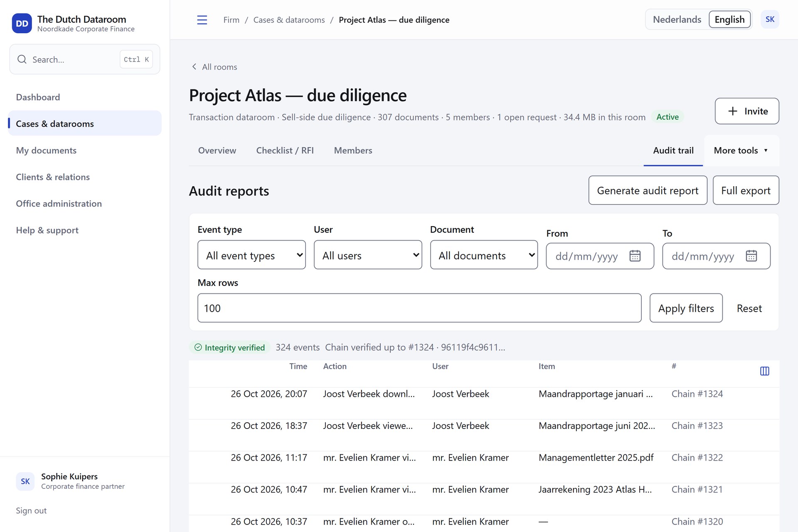Expand the More tools menu

[741, 150]
